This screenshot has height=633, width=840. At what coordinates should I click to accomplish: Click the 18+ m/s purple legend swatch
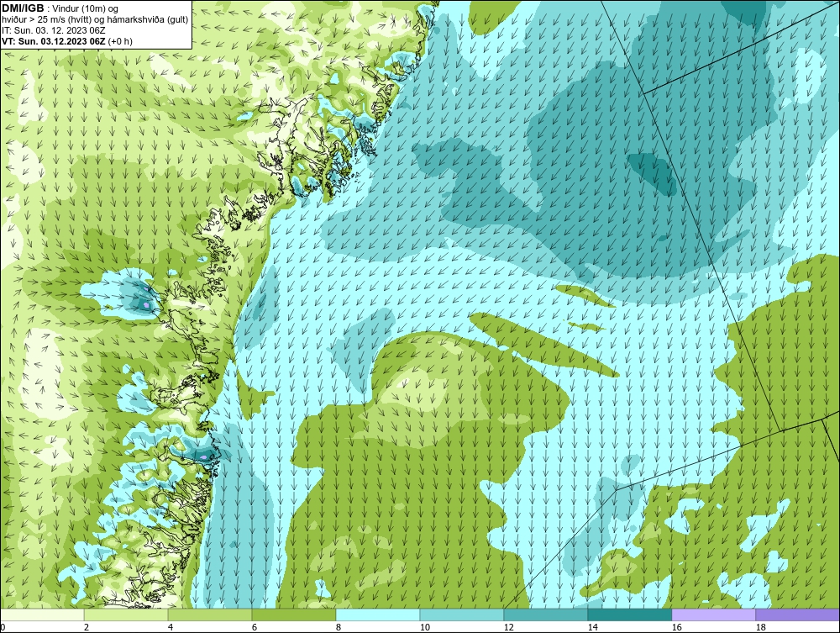[798, 615]
